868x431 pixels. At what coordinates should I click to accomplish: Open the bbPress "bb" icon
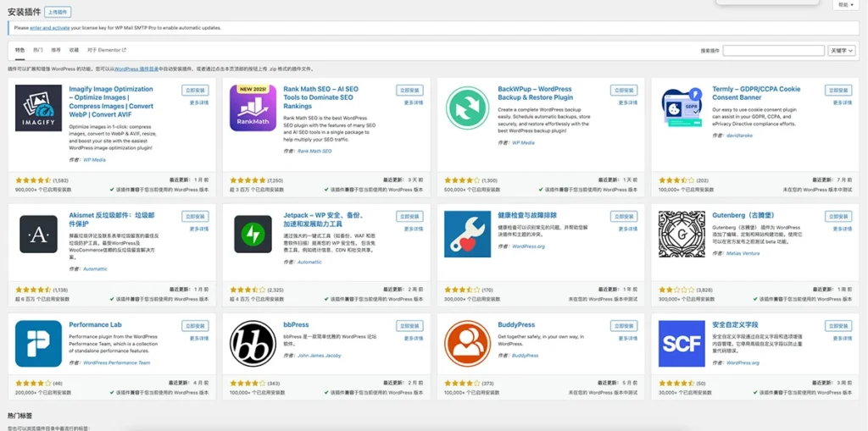(x=253, y=344)
